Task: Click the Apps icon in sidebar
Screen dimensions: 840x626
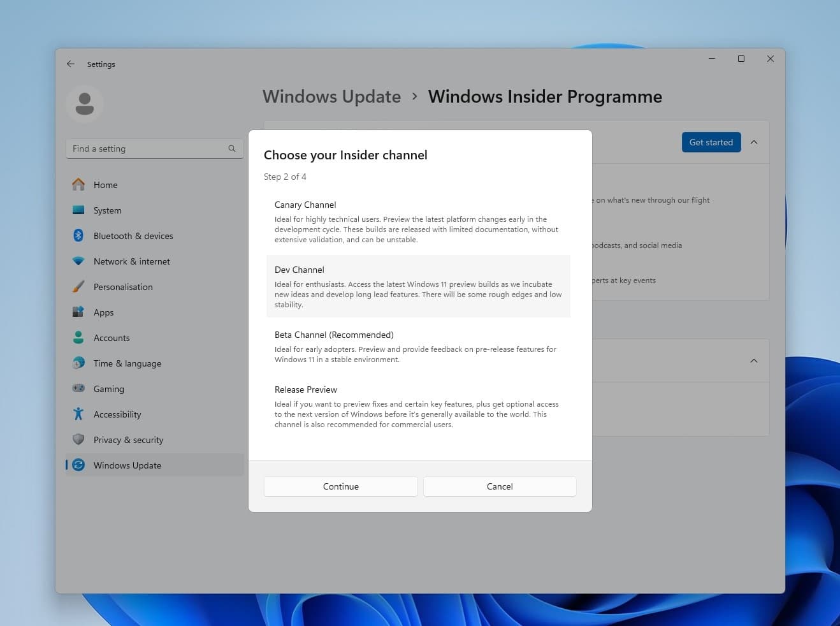Action: pyautogui.click(x=78, y=312)
